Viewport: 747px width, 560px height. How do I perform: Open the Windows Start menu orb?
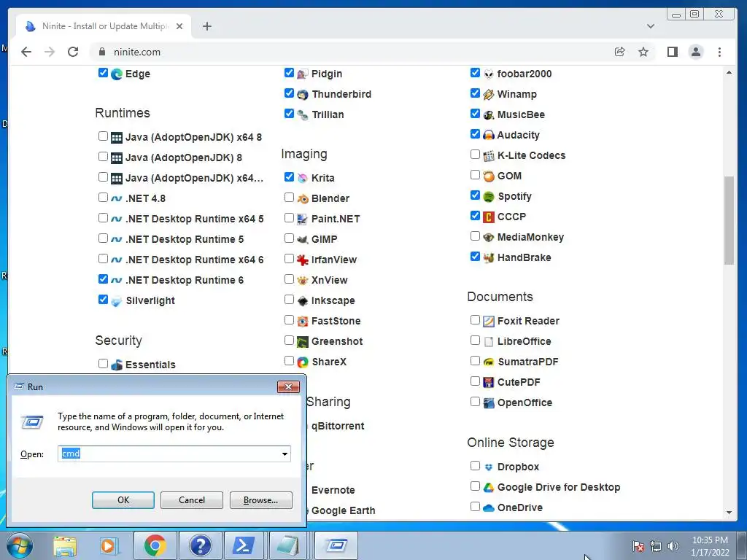19,545
